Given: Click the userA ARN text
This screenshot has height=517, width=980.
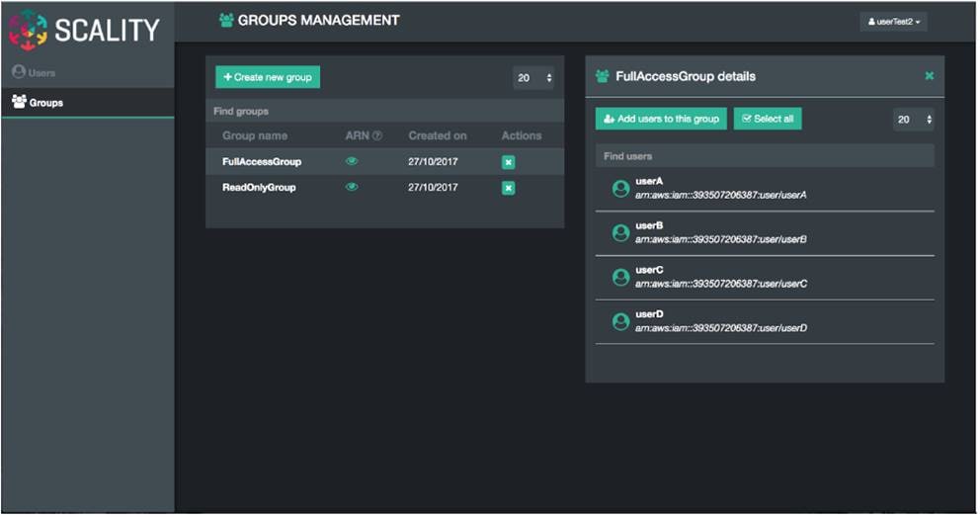Looking at the screenshot, I should coord(720,195).
